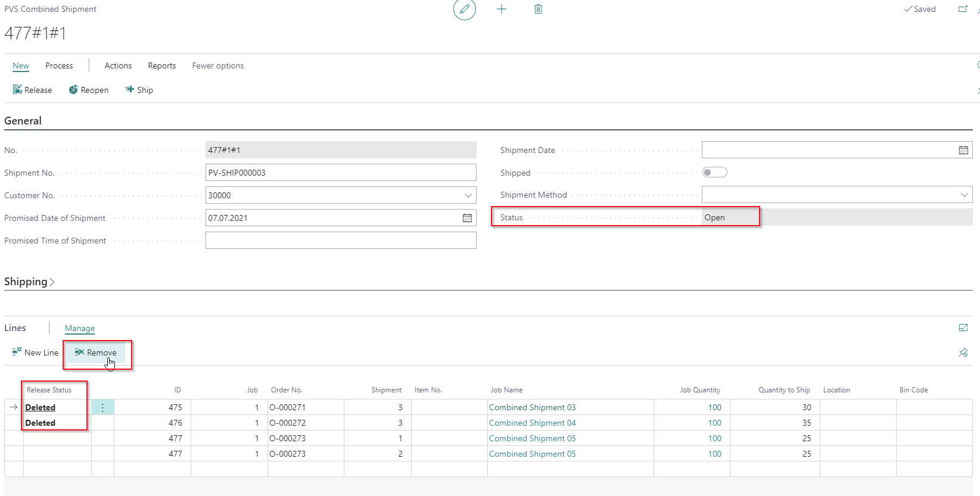Open Combined Shipment 05 link for shipment 1

[x=533, y=438]
